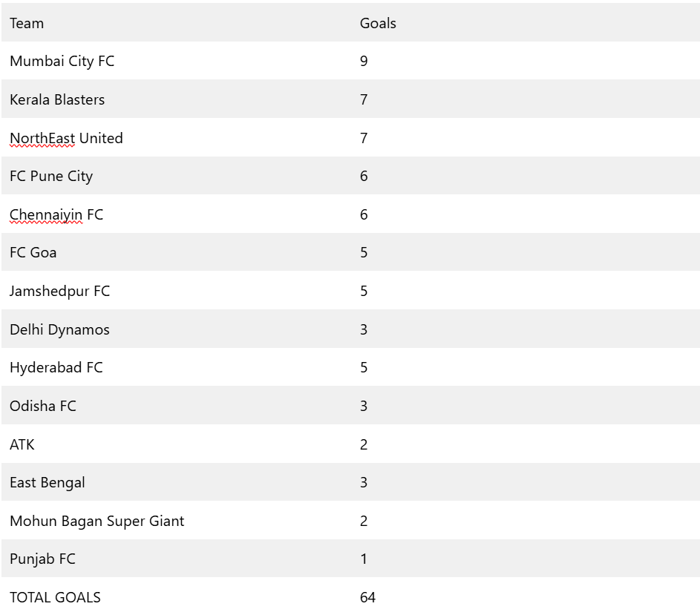Click the underlined word Chennaiyin
Viewport: 700px width, 615px height.
click(x=46, y=214)
